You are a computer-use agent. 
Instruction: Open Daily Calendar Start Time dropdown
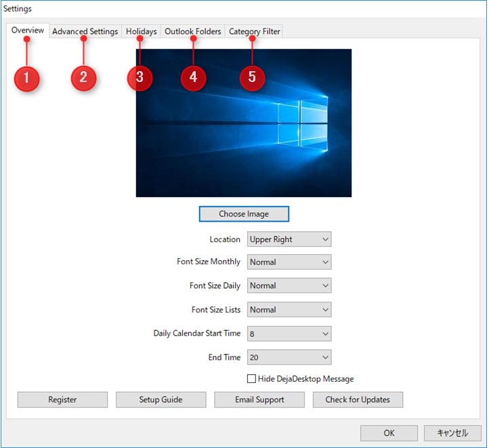[289, 334]
